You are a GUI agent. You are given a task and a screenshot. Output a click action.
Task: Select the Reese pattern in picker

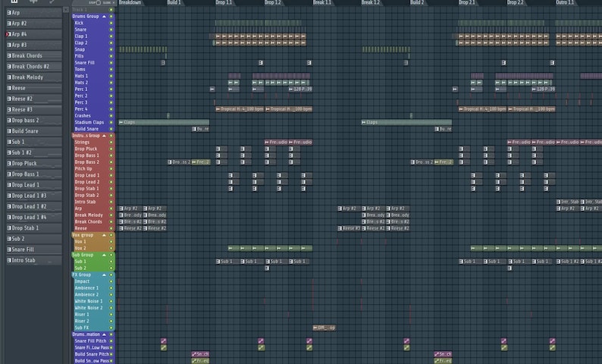coord(34,88)
